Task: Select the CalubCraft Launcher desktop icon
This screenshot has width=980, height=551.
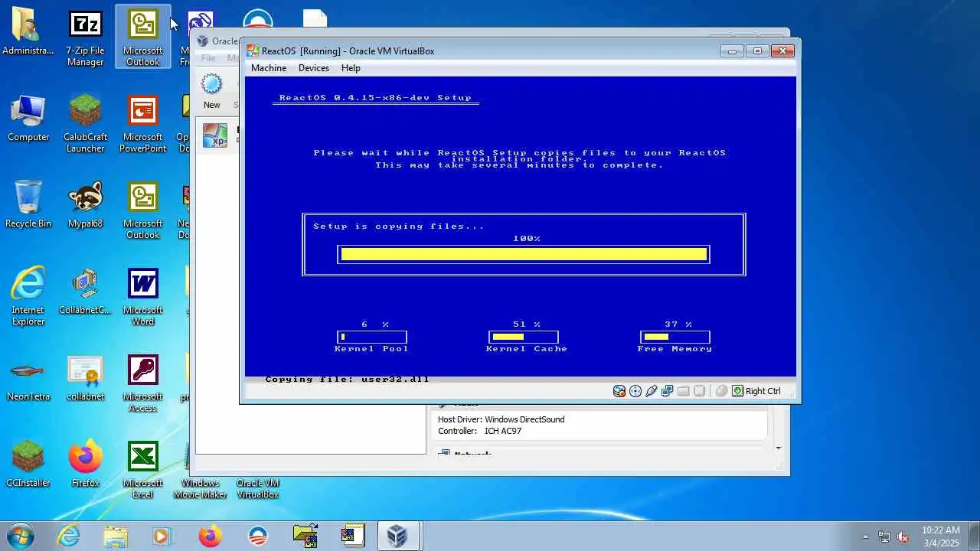Action: click(x=85, y=124)
